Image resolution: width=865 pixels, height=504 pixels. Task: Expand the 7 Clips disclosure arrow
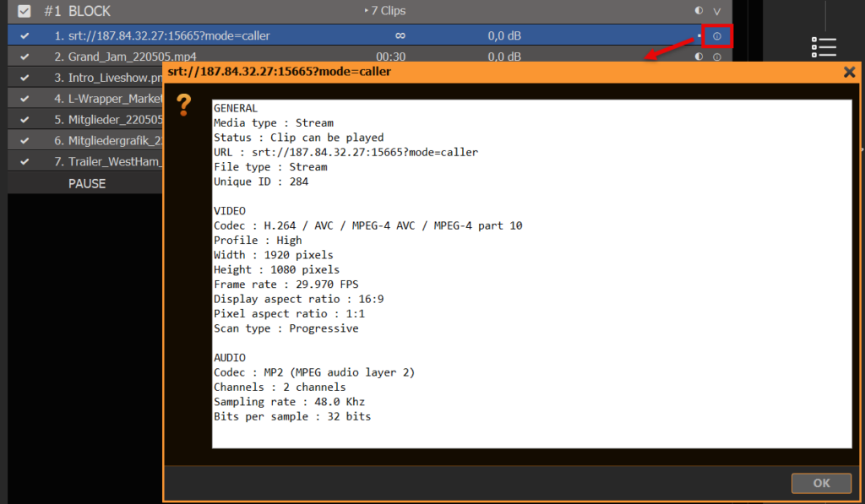tap(367, 11)
